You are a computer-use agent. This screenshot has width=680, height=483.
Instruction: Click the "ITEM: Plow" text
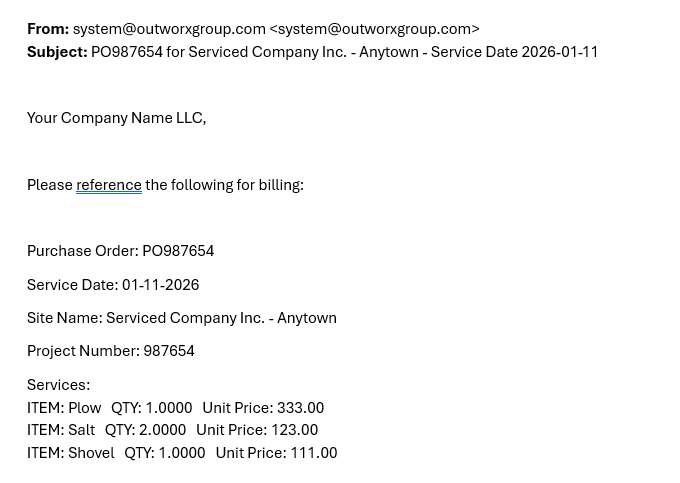(x=64, y=408)
